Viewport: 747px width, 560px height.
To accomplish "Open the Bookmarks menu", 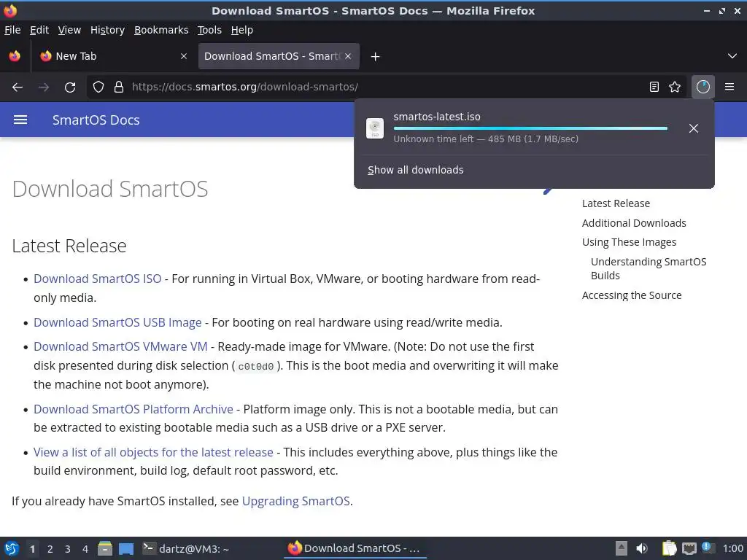I will (x=161, y=30).
